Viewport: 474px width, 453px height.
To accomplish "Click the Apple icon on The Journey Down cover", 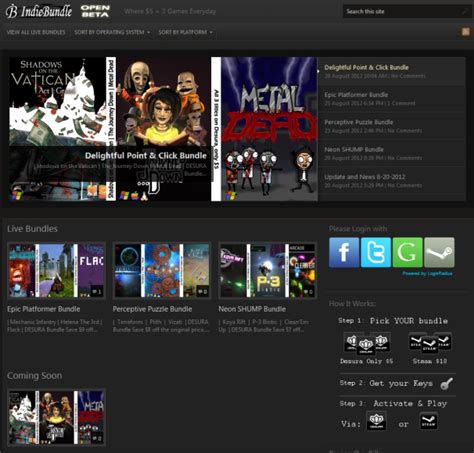I will (x=135, y=195).
